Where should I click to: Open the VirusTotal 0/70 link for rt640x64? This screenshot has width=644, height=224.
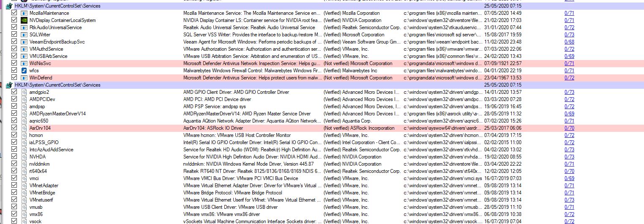coord(569,171)
